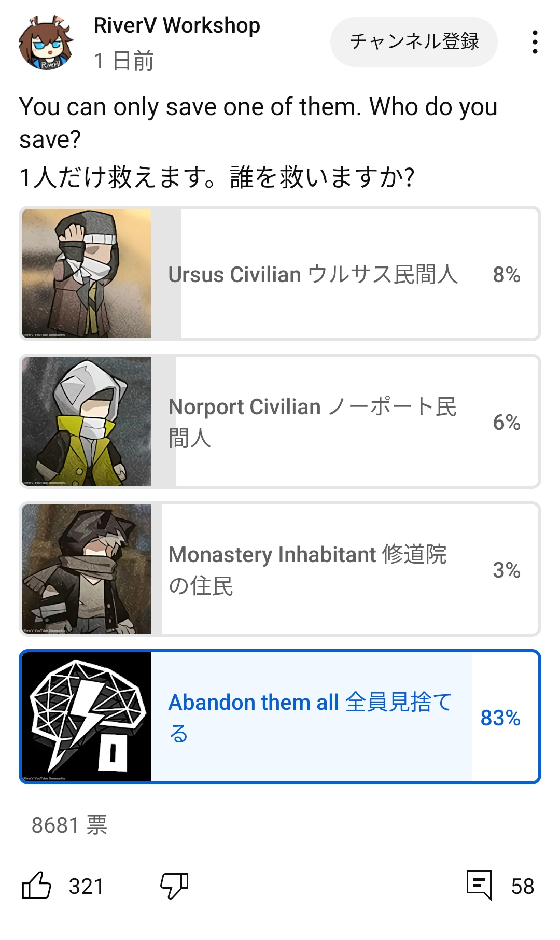Open the lightning brain logo thumbnail

87,717
